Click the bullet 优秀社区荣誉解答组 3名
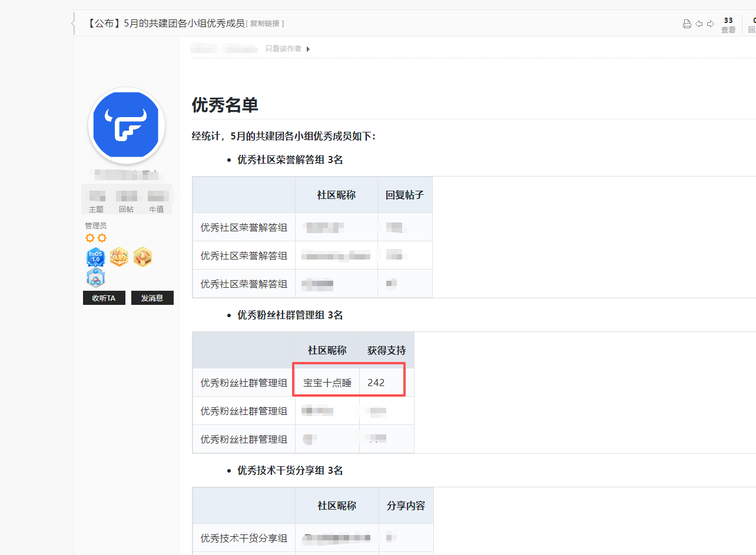Screen dimensions: 756x555 pyautogui.click(x=290, y=159)
